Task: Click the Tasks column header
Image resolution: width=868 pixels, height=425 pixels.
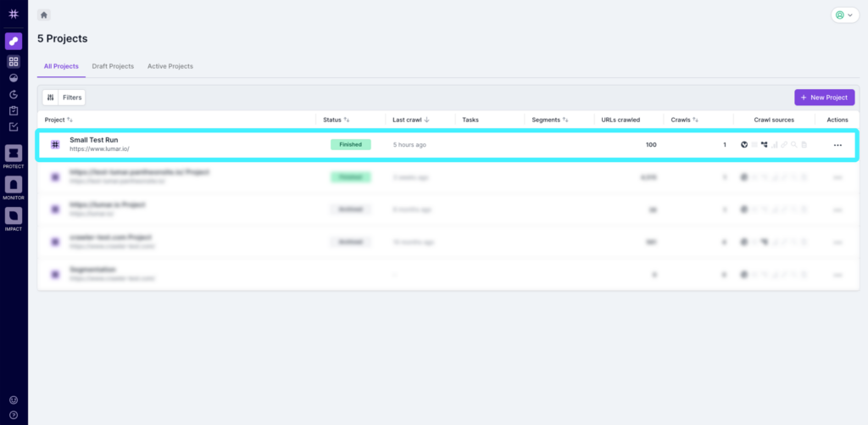Action: 470,120
